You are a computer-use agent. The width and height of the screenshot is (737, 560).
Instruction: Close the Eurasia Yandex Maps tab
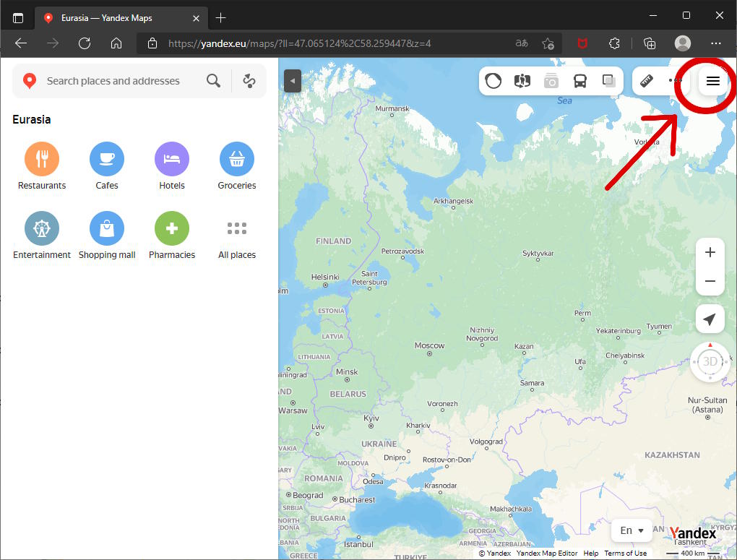pyautogui.click(x=196, y=18)
